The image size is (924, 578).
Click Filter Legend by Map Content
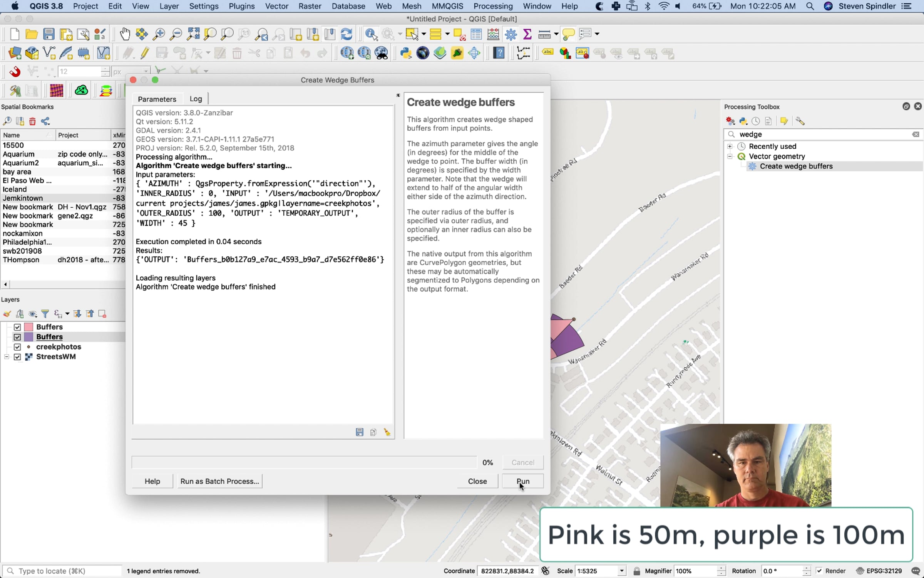pyautogui.click(x=45, y=314)
